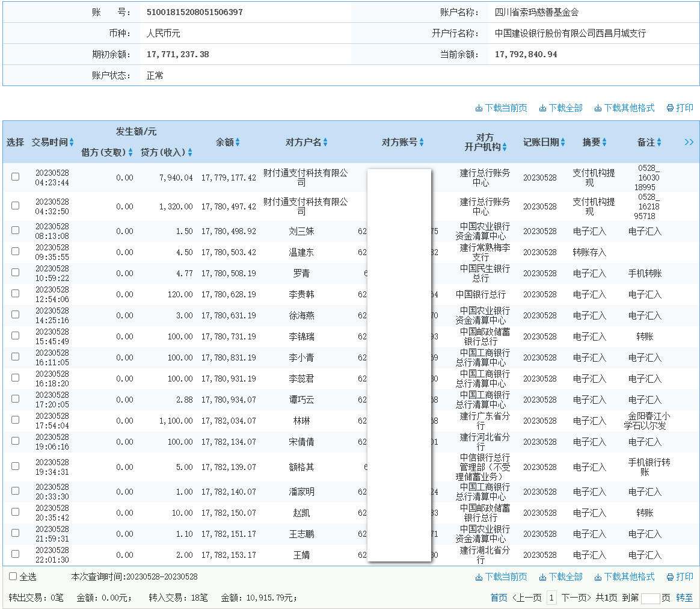Tick checkbox for 04:32:50 transaction

pyautogui.click(x=15, y=206)
